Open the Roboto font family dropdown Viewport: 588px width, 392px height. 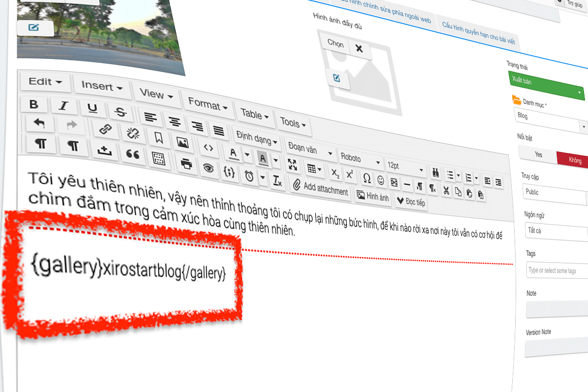(360, 159)
